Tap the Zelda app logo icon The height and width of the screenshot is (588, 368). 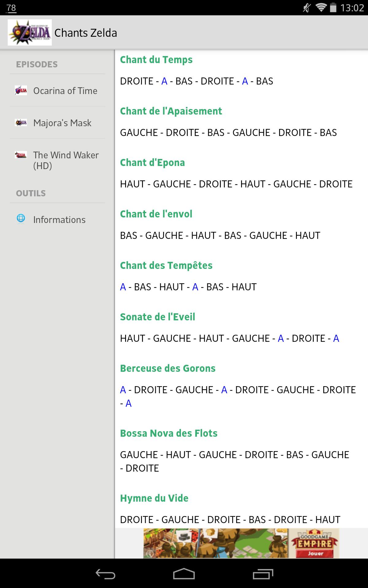coord(30,32)
